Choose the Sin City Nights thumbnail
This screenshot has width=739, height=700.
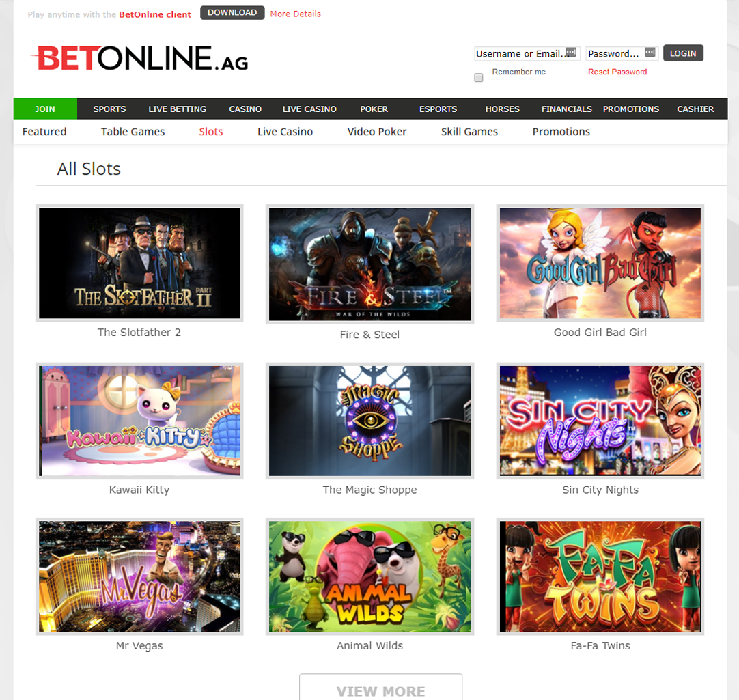600,421
